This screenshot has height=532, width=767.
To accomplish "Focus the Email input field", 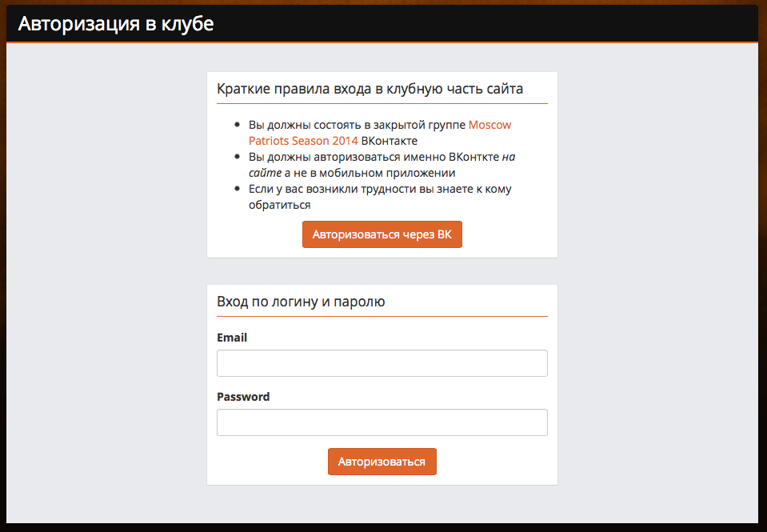I will pyautogui.click(x=382, y=363).
